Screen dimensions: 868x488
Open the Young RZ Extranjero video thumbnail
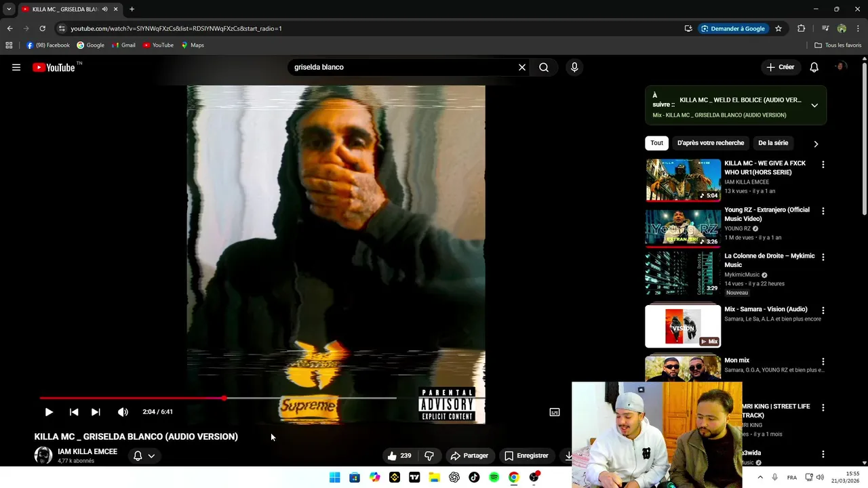click(x=683, y=227)
